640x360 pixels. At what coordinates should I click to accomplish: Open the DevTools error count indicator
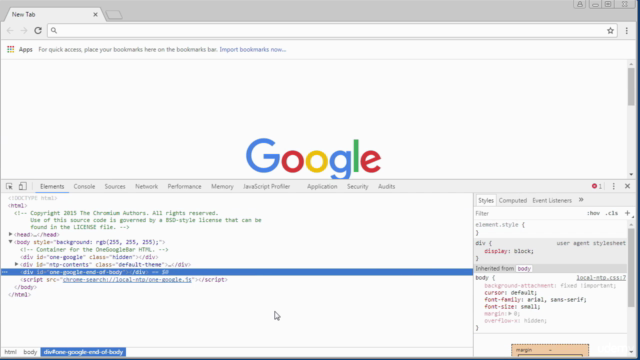(x=597, y=186)
